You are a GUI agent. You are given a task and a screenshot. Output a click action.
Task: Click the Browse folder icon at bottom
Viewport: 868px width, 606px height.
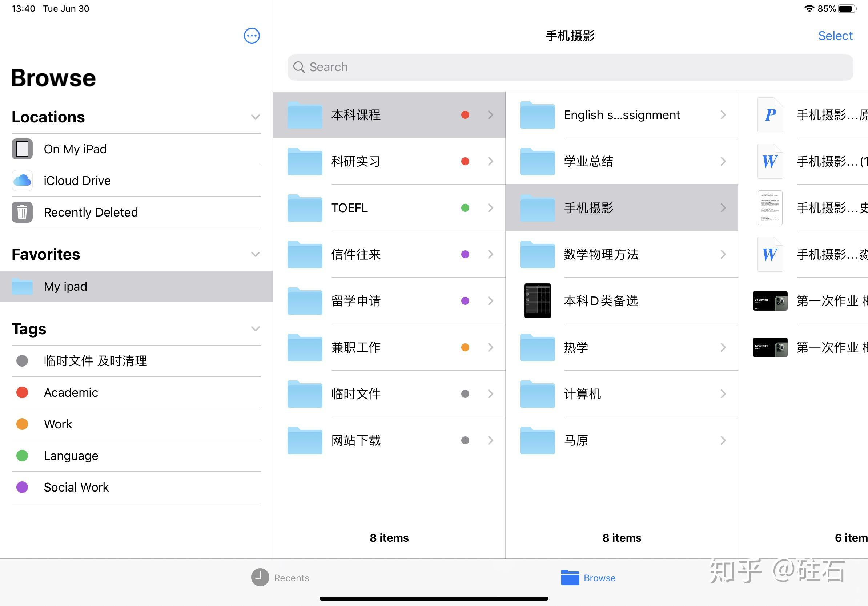point(568,577)
